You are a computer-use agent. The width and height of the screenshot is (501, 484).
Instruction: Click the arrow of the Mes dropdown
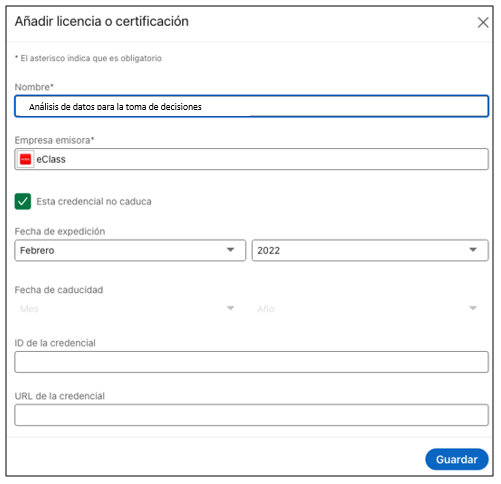[x=230, y=308]
